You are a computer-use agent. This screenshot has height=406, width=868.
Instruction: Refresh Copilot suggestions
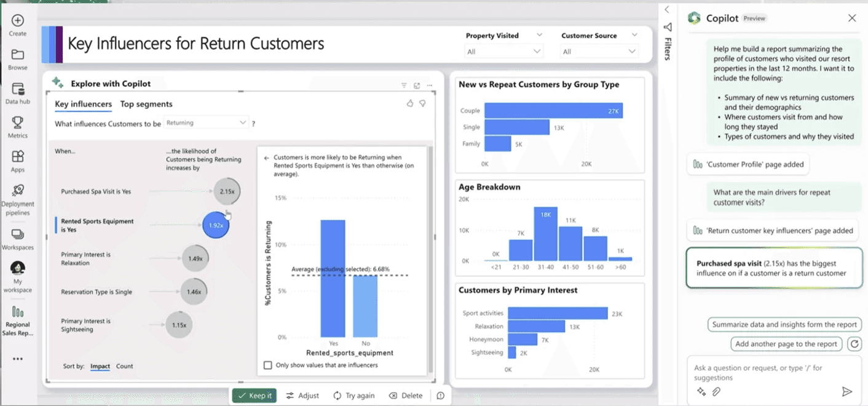click(x=854, y=344)
